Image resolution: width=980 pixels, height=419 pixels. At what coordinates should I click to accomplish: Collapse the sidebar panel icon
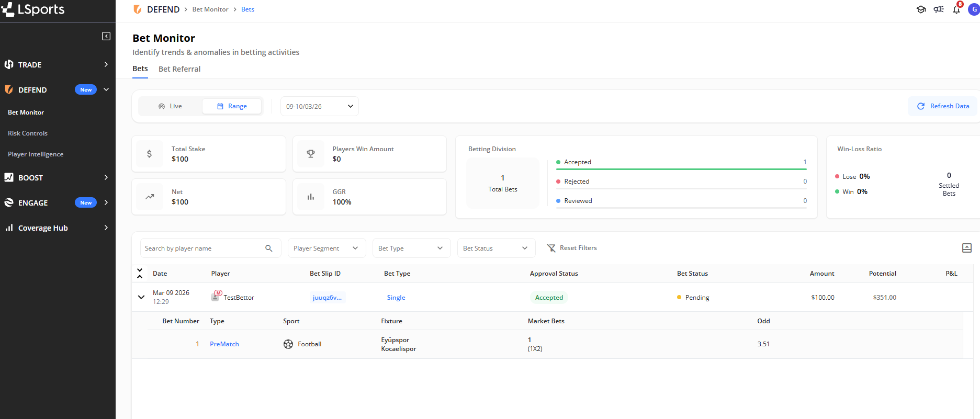[106, 36]
